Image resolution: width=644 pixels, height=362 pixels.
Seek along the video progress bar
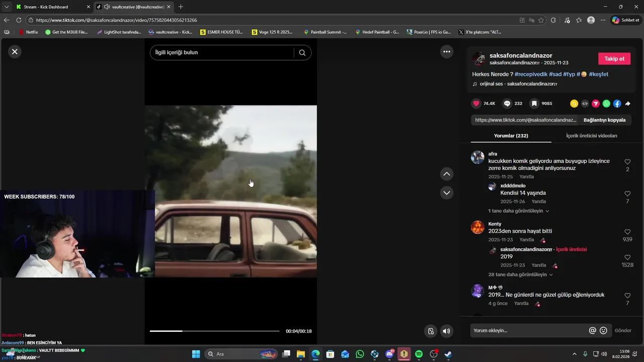click(x=214, y=331)
